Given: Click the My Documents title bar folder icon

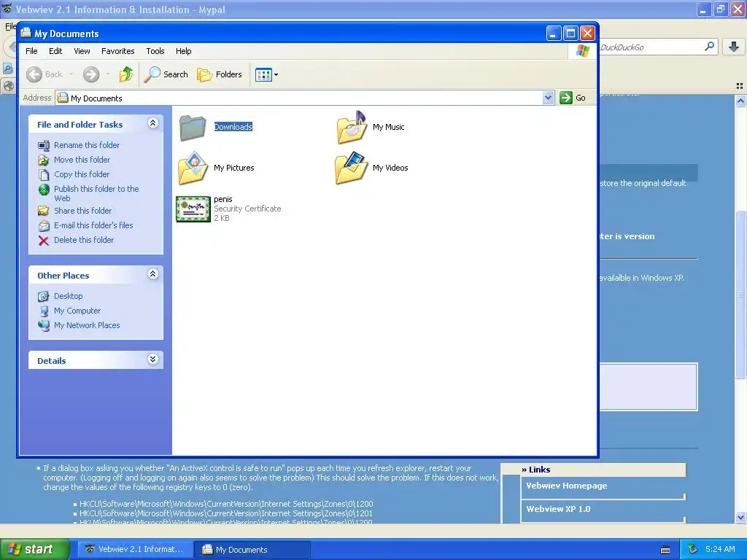Looking at the screenshot, I should pos(26,34).
